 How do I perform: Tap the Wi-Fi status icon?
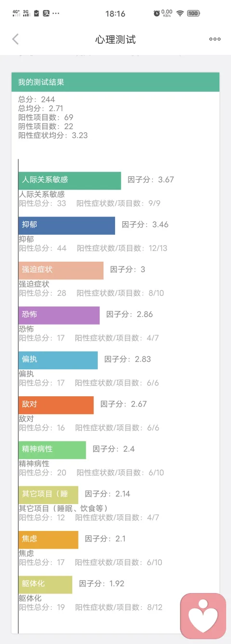(180, 13)
